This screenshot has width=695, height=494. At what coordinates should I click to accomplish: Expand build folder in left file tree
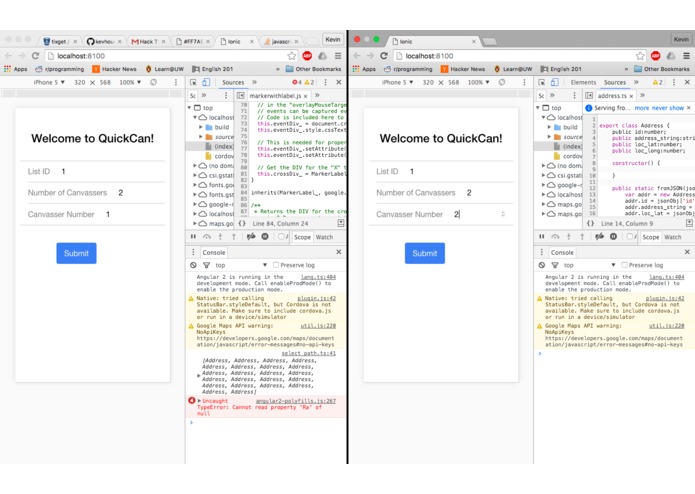point(201,127)
